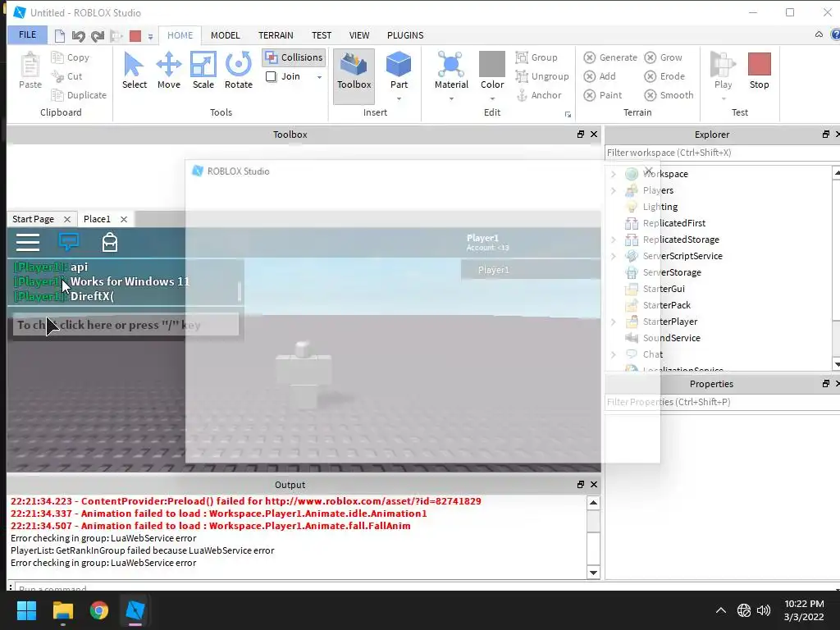The image size is (840, 630).
Task: Click Anchor in Edit section
Action: [x=539, y=95]
